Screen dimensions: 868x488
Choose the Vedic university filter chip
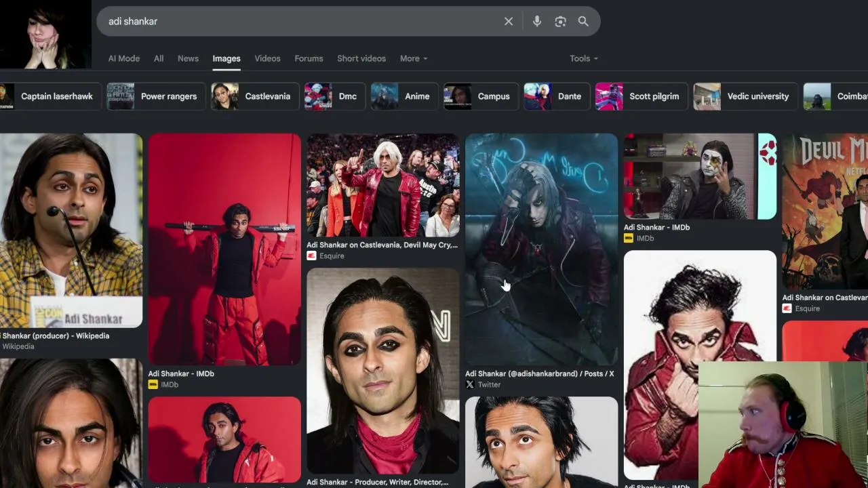pyautogui.click(x=745, y=96)
